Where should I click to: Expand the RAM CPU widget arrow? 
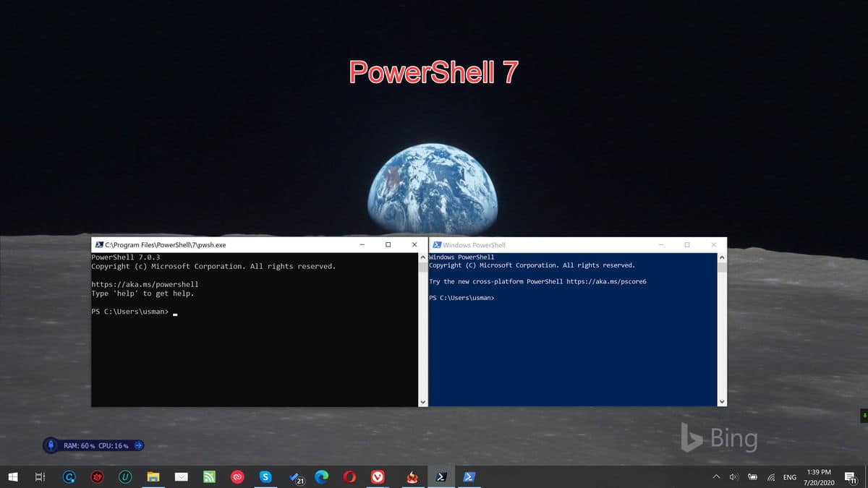point(138,445)
